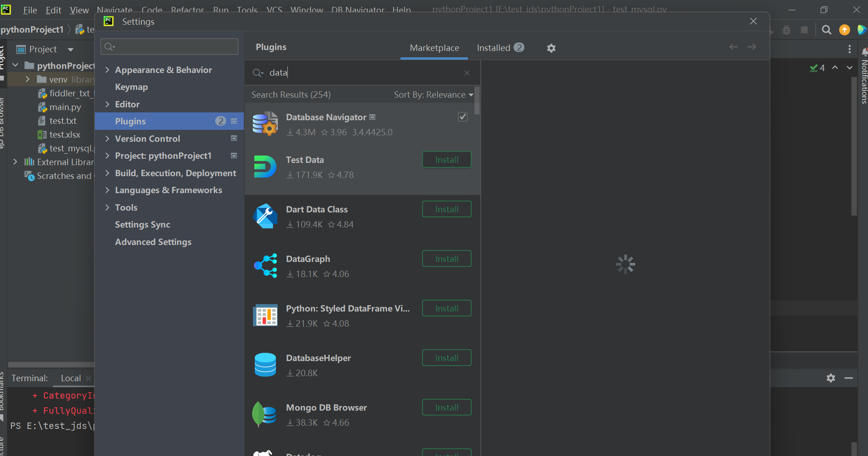The height and width of the screenshot is (456, 868).
Task: Clear the plugin search text
Action: tap(467, 73)
